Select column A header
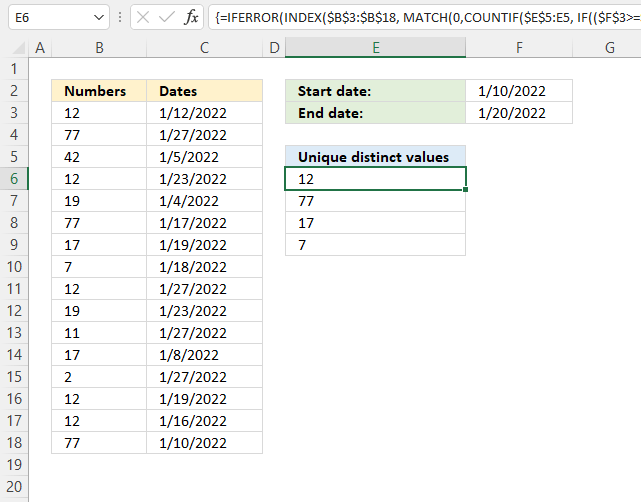 (x=40, y=48)
